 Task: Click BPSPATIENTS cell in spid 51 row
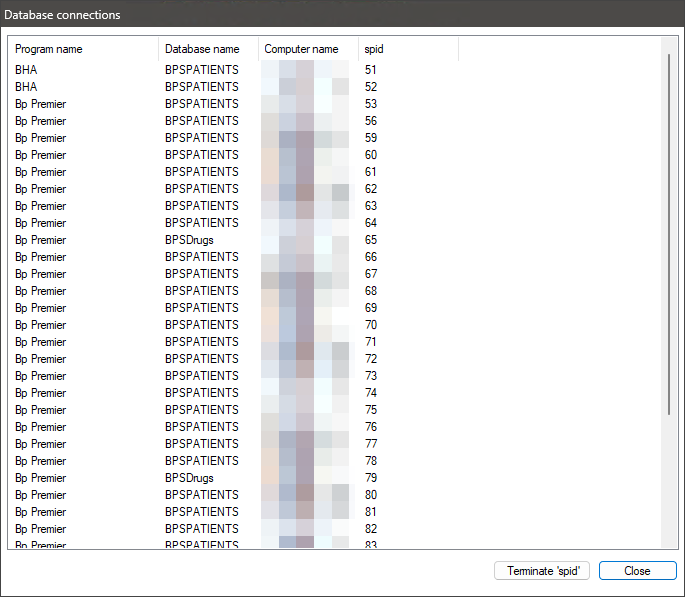click(x=202, y=70)
